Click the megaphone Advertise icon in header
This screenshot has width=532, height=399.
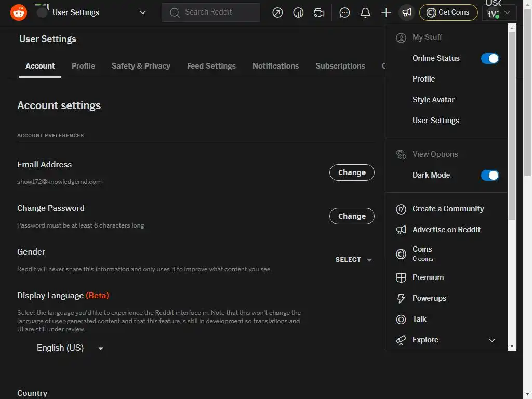406,12
